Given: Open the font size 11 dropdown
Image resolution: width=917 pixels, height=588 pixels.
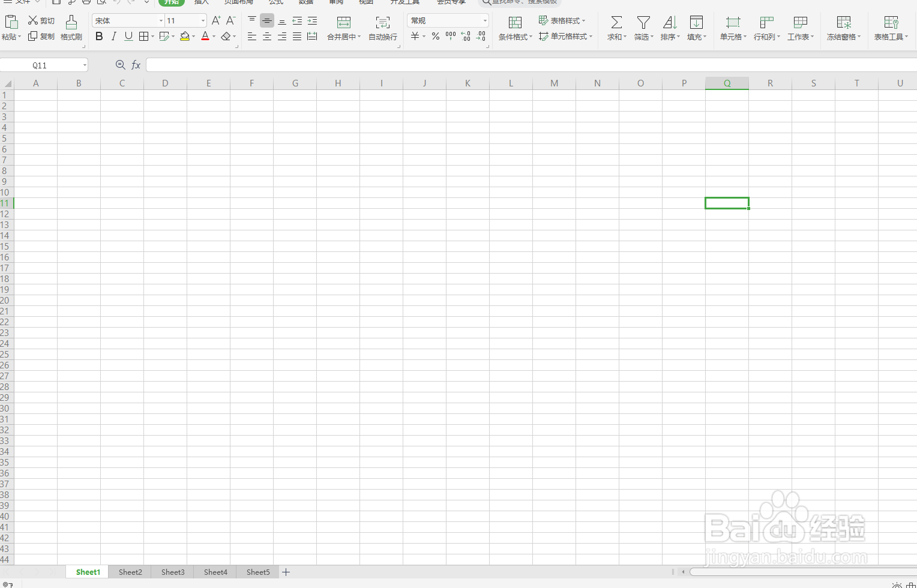Looking at the screenshot, I should point(203,21).
